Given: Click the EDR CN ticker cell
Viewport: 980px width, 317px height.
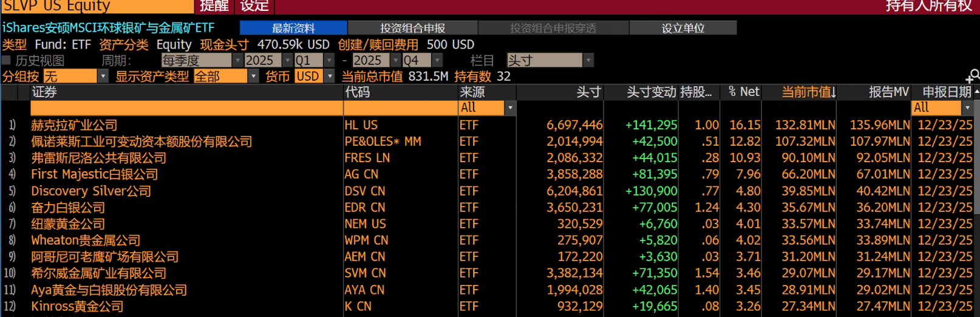Looking at the screenshot, I should 364,207.
